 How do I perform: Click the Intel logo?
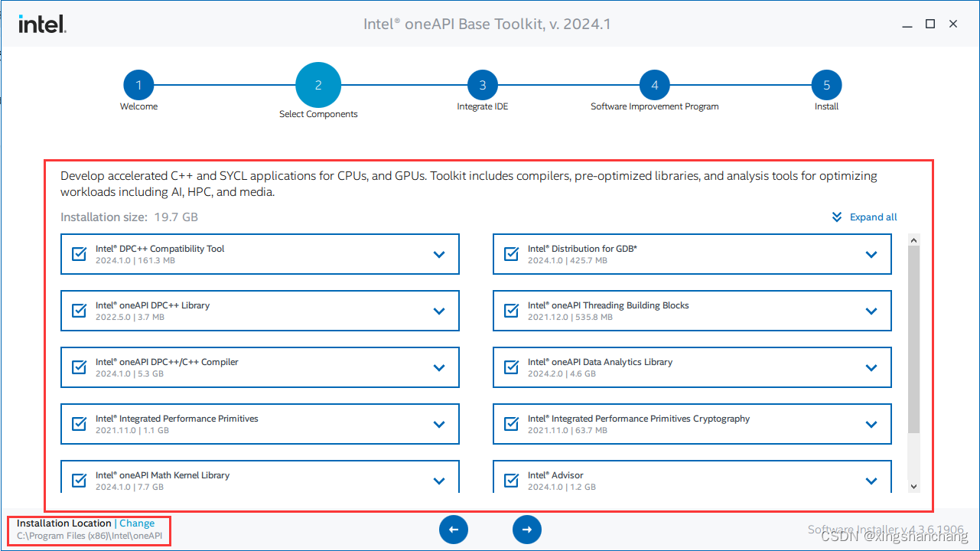[x=43, y=24]
